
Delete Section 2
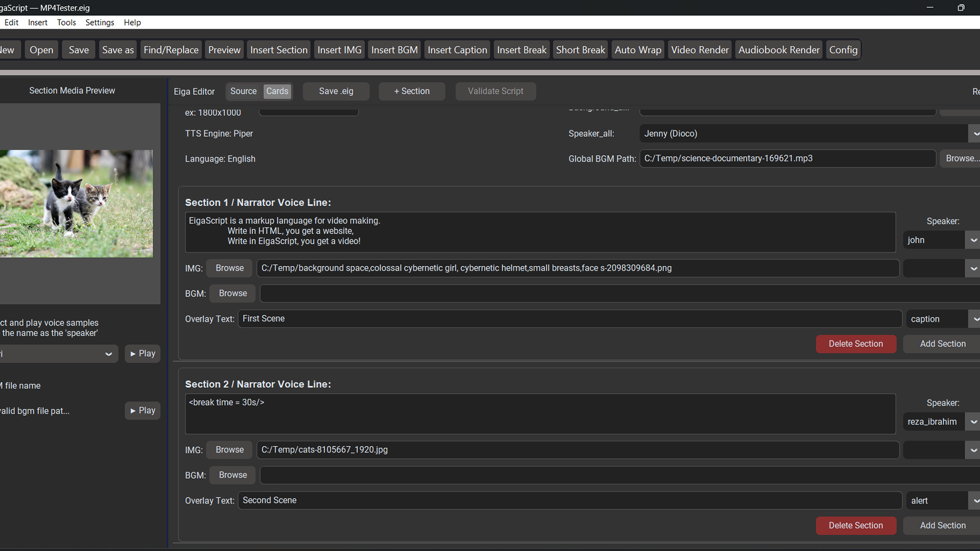pyautogui.click(x=856, y=525)
